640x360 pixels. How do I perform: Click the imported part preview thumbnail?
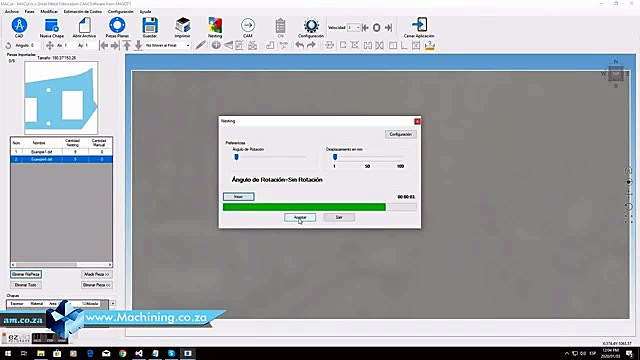61,98
